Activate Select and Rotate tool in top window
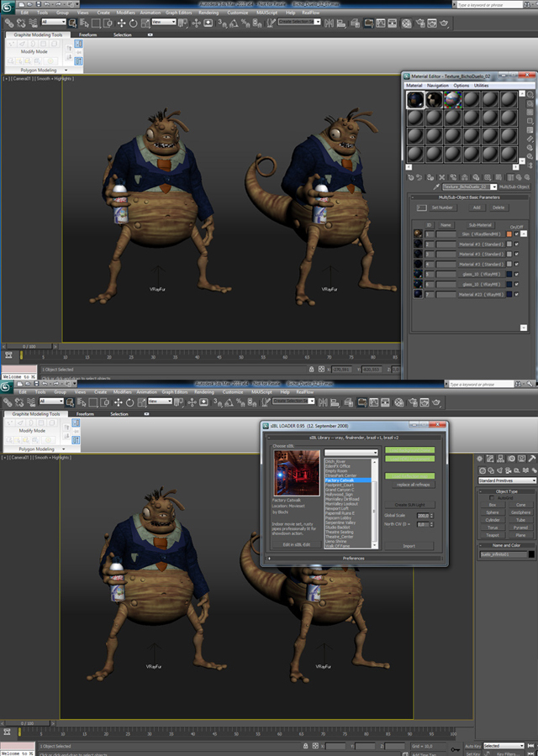This screenshot has width=538, height=756. click(133, 23)
